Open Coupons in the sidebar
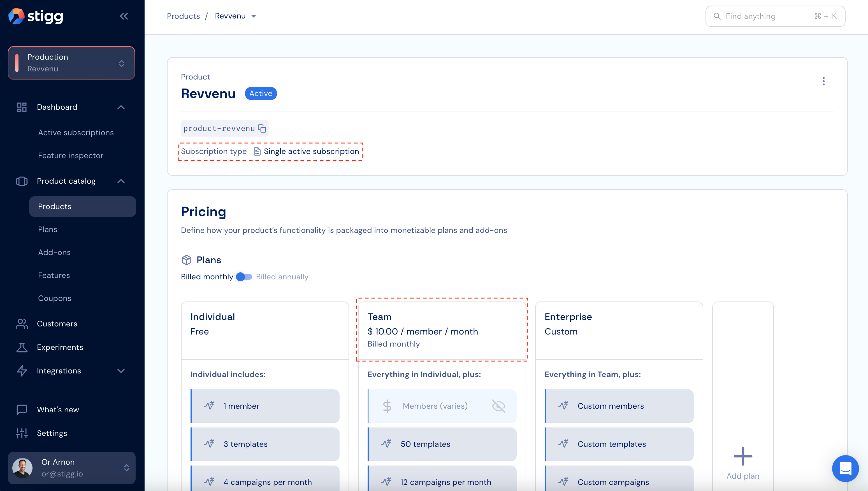868x491 pixels. coord(55,298)
